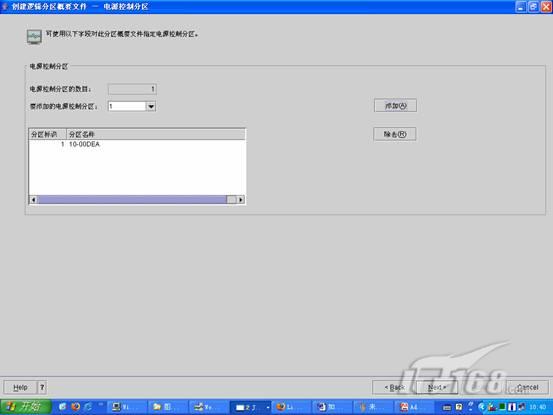Image resolution: width=553 pixels, height=415 pixels.
Task: Click the folder window taskbar button
Action: (x=167, y=407)
